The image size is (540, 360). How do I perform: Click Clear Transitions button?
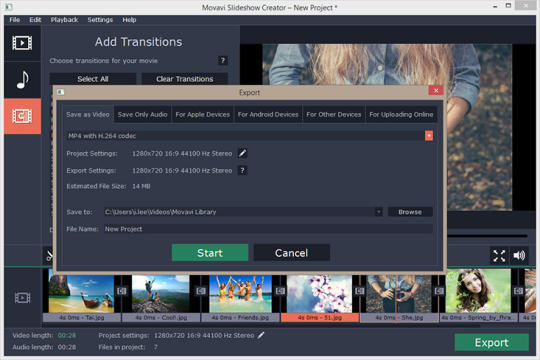tap(185, 79)
